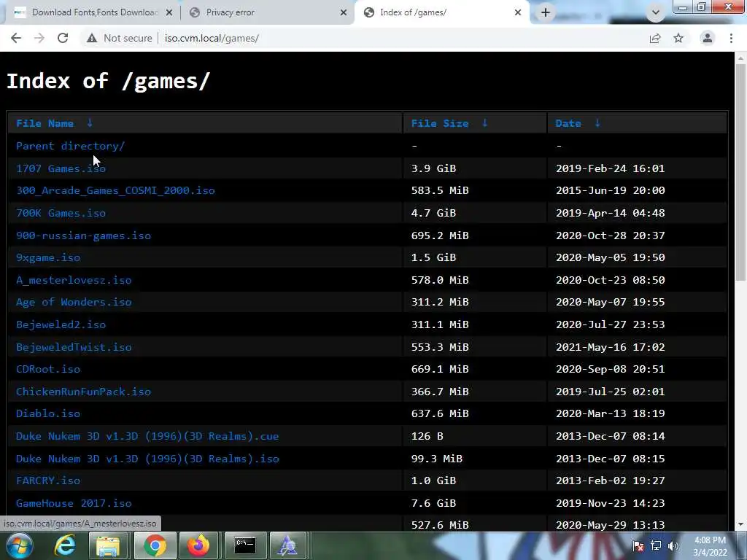Viewport: 747px width, 560px height.
Task: Sort by Date column
Action: click(x=568, y=123)
